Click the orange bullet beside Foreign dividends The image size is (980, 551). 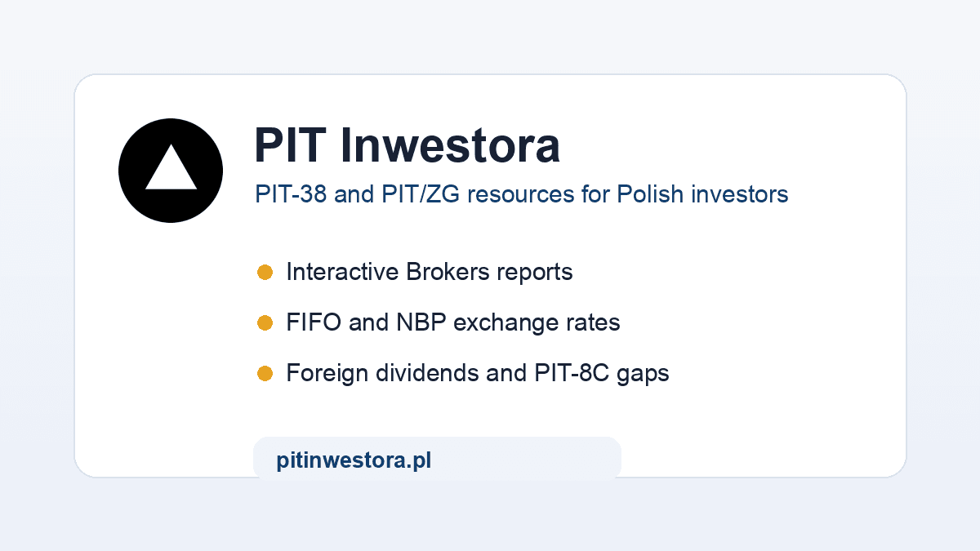click(x=265, y=374)
